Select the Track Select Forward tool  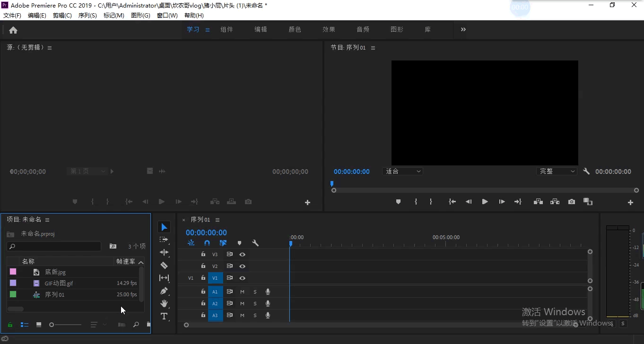(164, 240)
